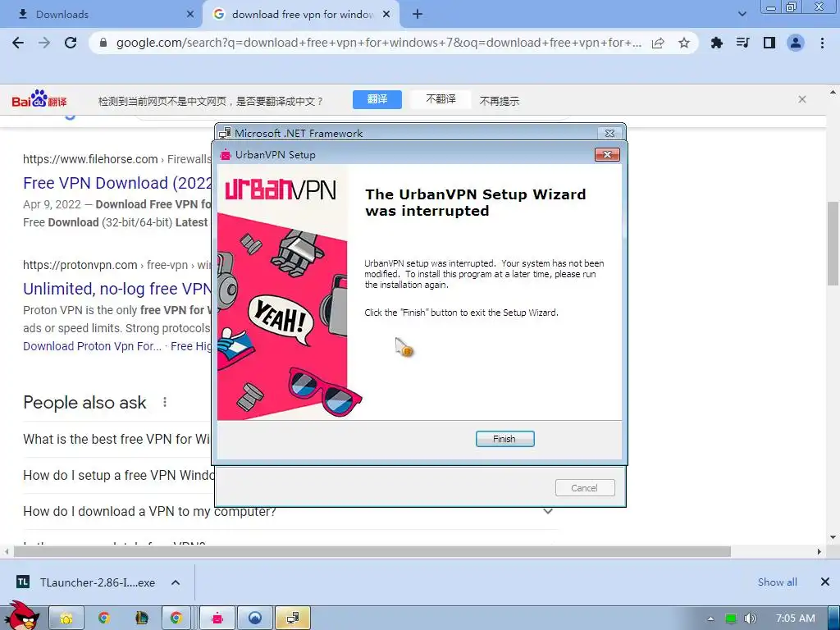Open second Chrome taskbar icon

pyautogui.click(x=176, y=619)
